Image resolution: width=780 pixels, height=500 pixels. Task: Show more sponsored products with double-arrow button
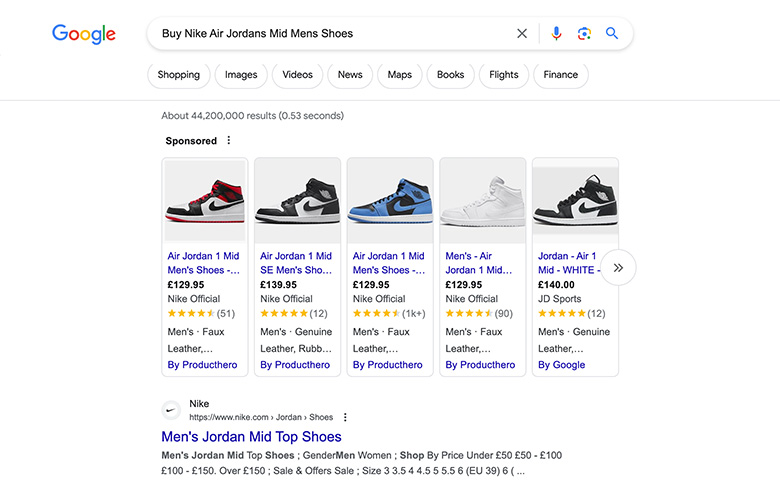point(618,268)
